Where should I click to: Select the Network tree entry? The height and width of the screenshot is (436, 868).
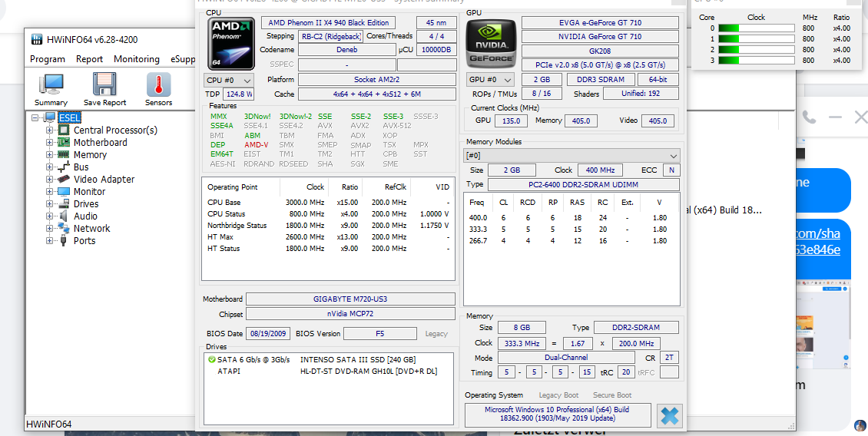[92, 228]
